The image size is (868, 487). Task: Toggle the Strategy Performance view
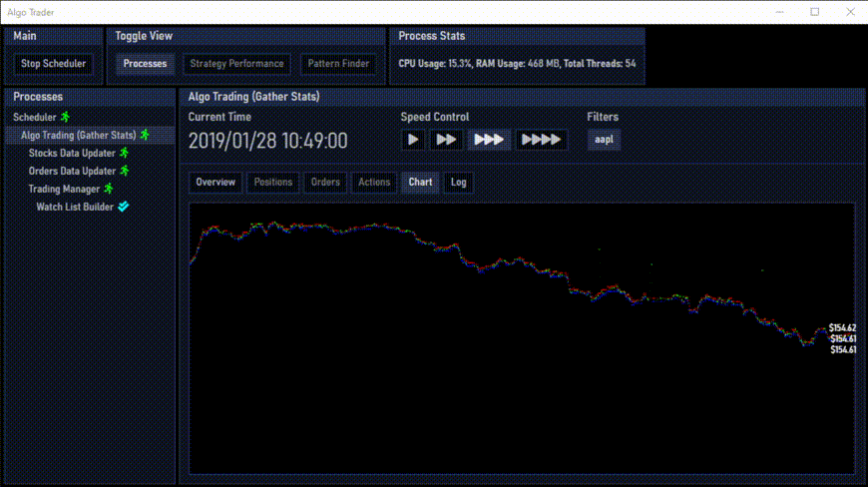[236, 64]
